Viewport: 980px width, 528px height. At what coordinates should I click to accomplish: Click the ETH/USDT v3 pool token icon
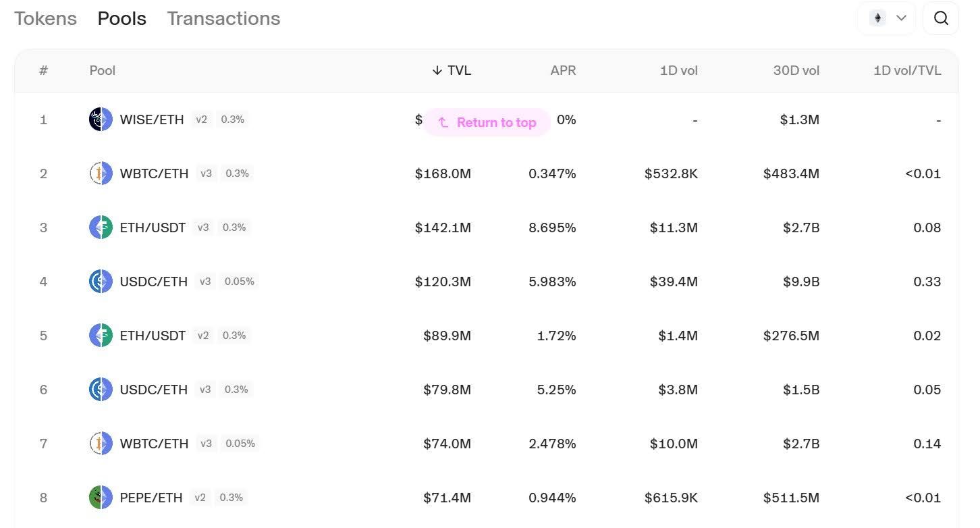[101, 228]
